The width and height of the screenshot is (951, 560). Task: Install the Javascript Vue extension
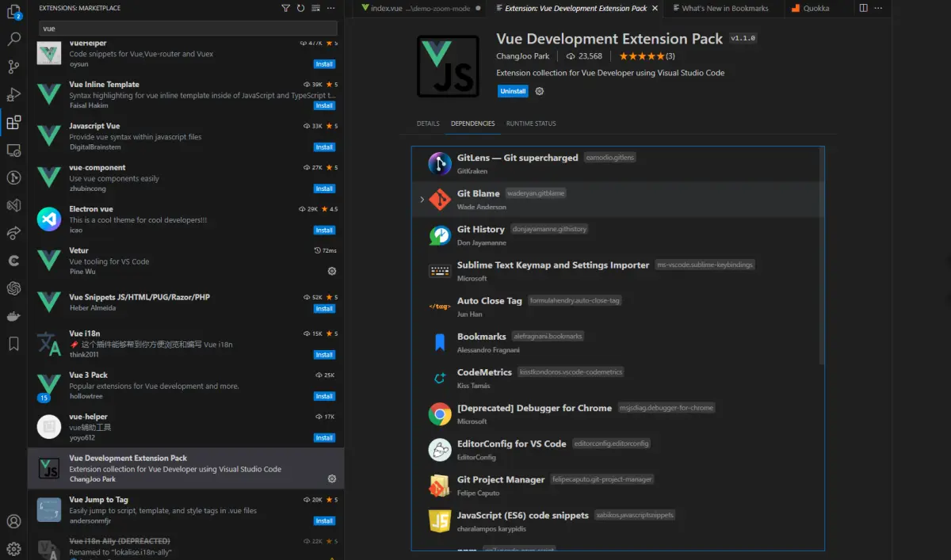[324, 147]
